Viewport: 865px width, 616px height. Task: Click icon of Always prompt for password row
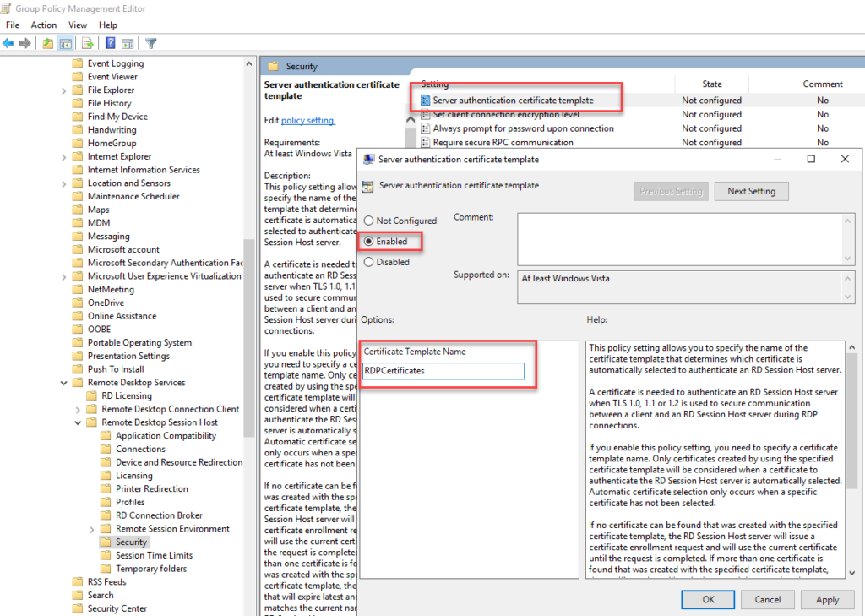pyautogui.click(x=425, y=128)
